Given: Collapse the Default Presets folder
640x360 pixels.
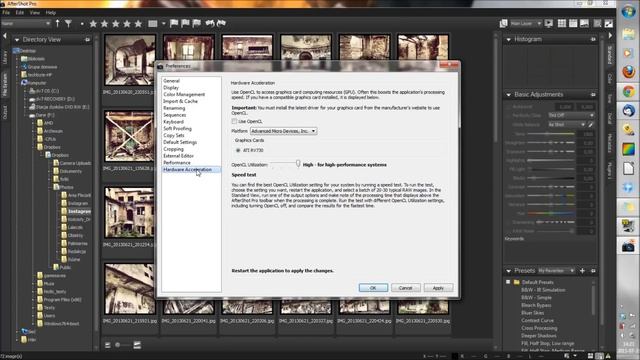Looking at the screenshot, I should click(x=508, y=282).
